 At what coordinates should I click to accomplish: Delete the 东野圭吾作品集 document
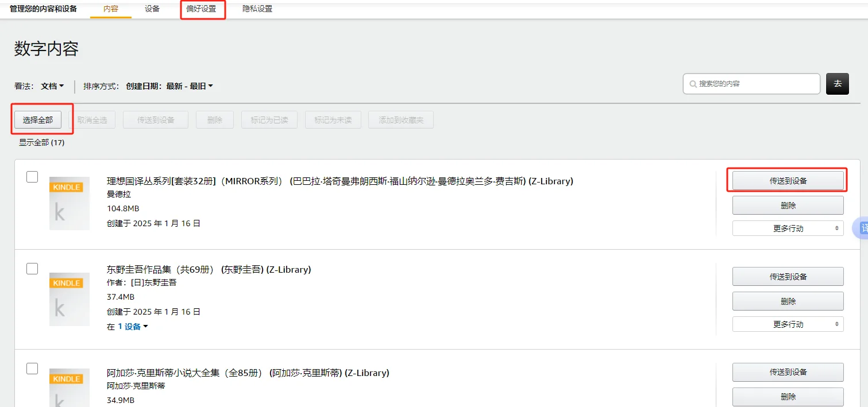788,301
